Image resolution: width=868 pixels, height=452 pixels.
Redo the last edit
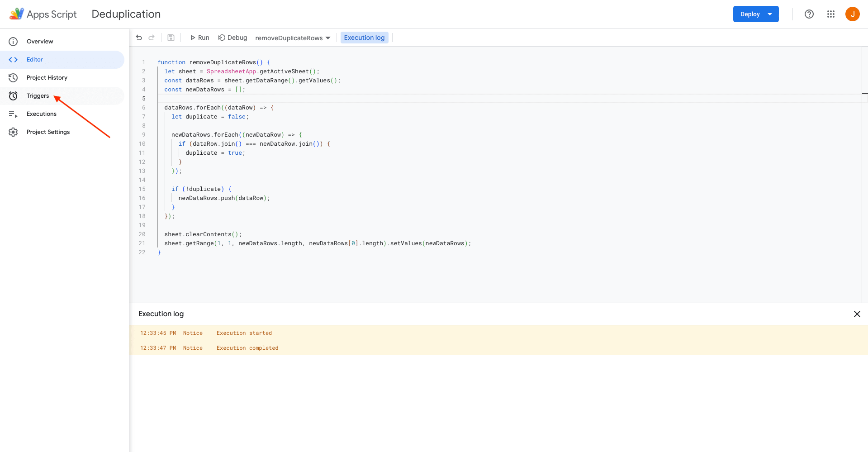point(152,38)
